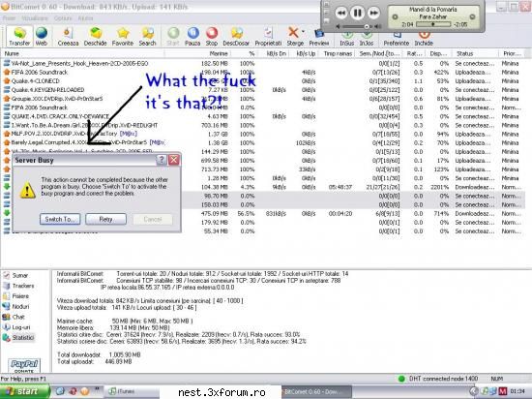
Task: Click the help question mark in the Server Busy dialog
Action: tap(162, 160)
